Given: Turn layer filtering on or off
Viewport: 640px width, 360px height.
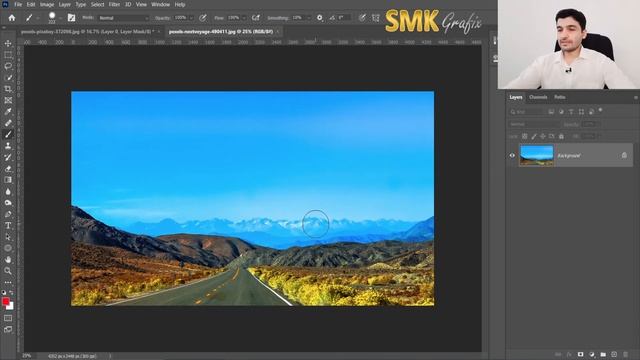Looking at the screenshot, I should click(600, 110).
